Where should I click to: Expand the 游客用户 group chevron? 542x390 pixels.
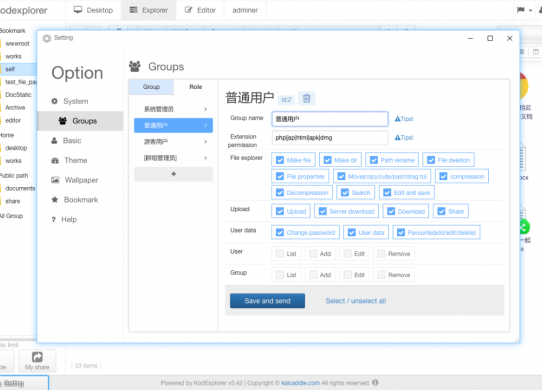[x=206, y=142]
